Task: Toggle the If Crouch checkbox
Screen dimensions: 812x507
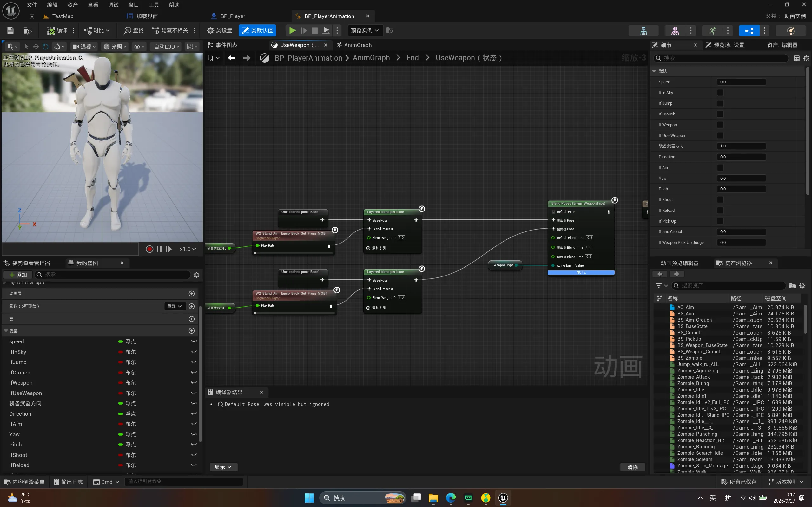Action: [x=720, y=114]
